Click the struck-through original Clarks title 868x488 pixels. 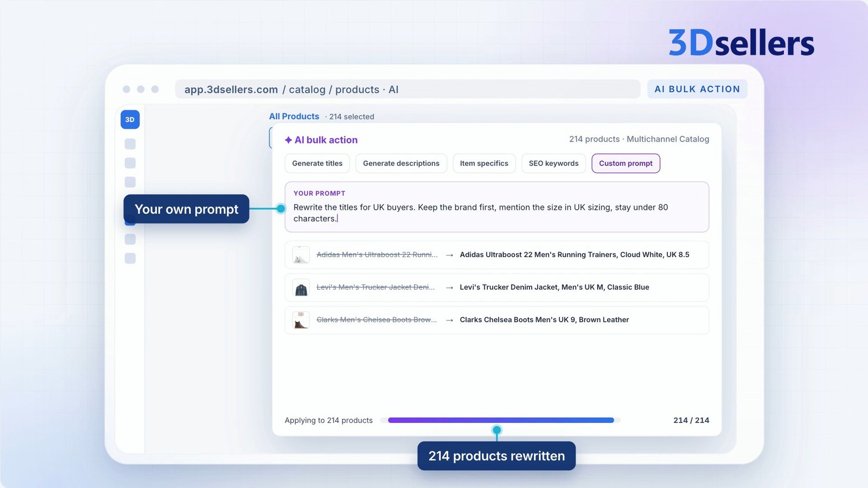376,320
